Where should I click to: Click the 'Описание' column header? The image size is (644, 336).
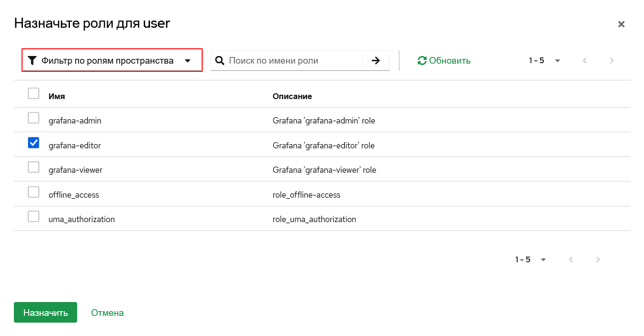click(x=292, y=96)
